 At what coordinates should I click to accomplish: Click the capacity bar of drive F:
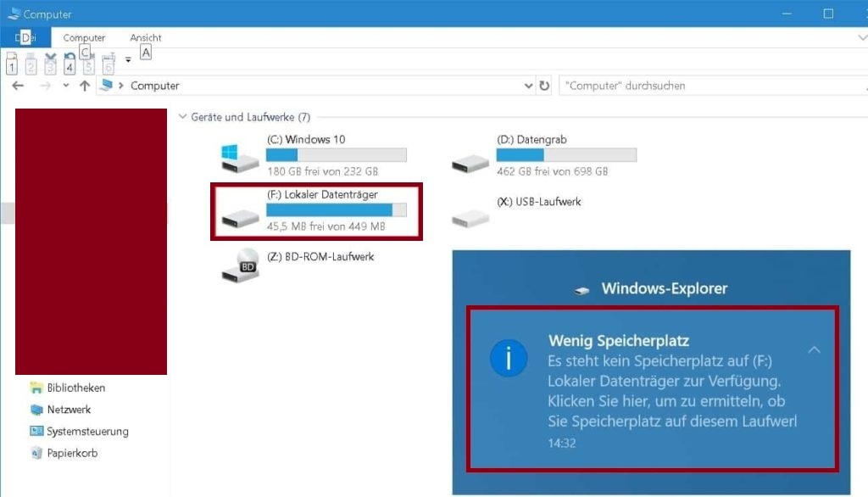(337, 210)
